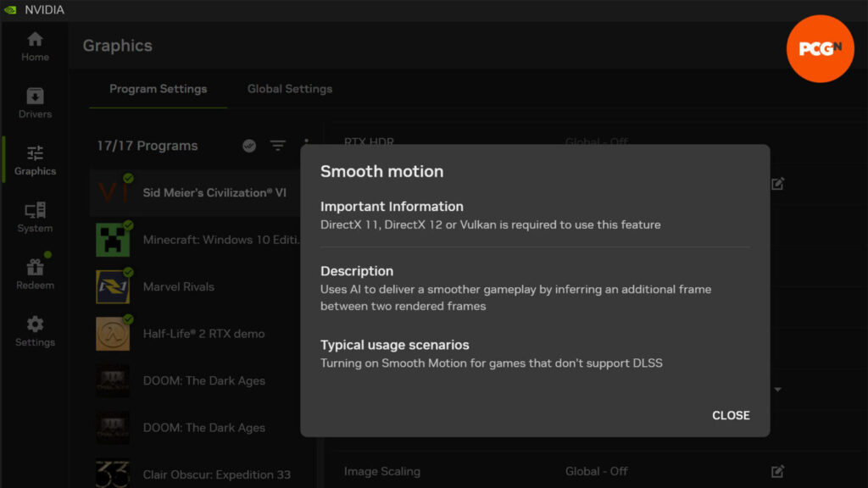Click the NVIDIA logo in title bar
Viewport: 868px width, 488px height.
point(10,10)
